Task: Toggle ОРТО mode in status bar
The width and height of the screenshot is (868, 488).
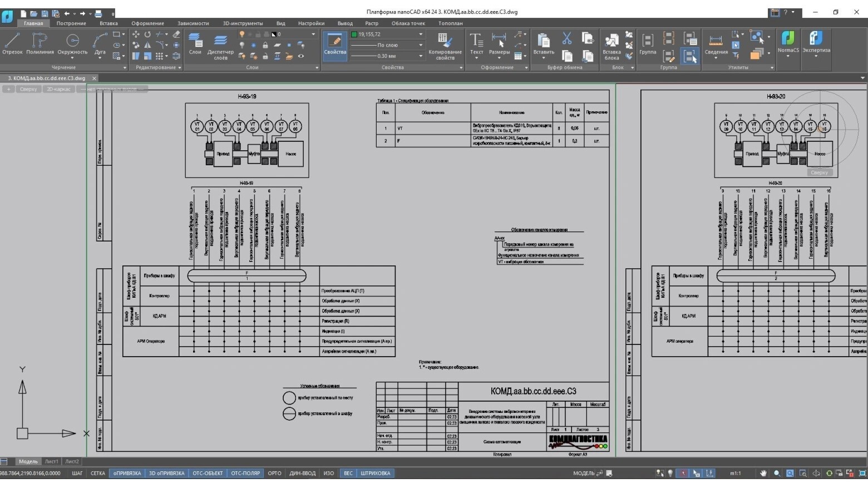Action: pos(274,474)
